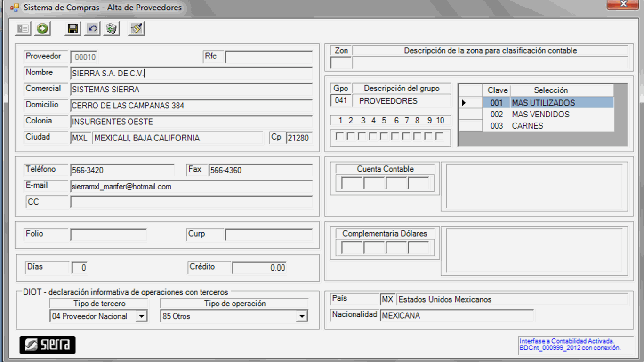Click the Clave column header

click(497, 90)
